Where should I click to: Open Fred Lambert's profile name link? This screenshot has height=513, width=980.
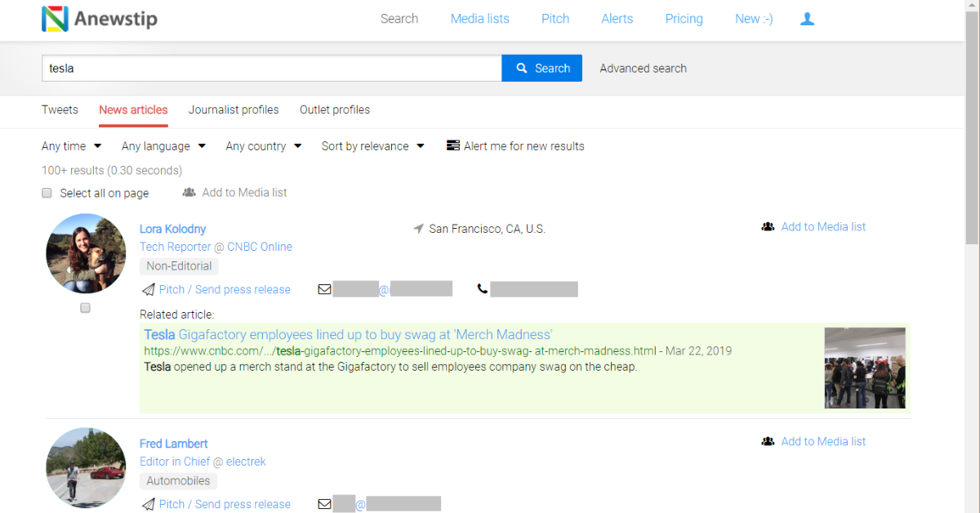tap(174, 444)
